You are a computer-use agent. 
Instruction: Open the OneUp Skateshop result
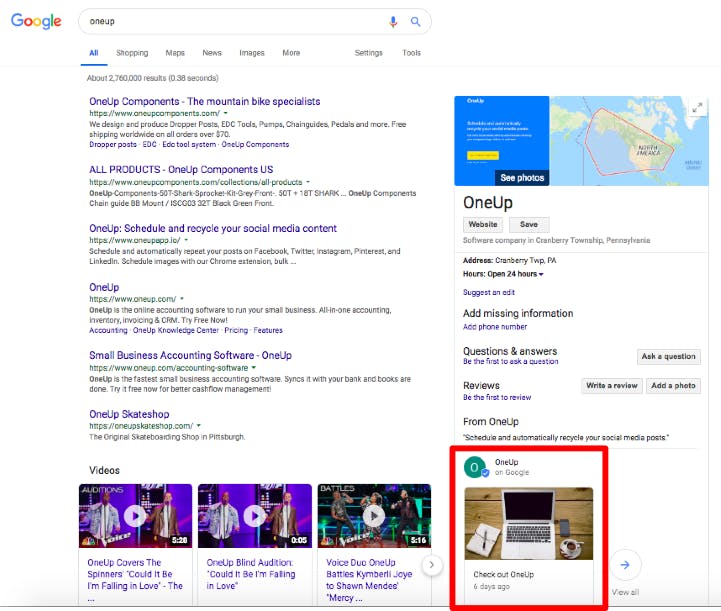[129, 414]
